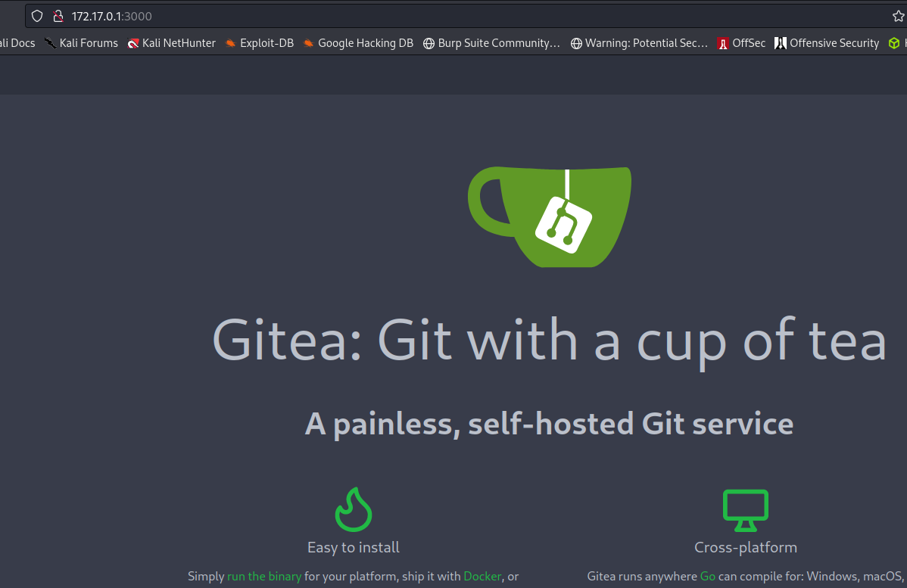The height and width of the screenshot is (588, 907).
Task: Click the 'Cross-platform' heading
Action: coord(746,548)
